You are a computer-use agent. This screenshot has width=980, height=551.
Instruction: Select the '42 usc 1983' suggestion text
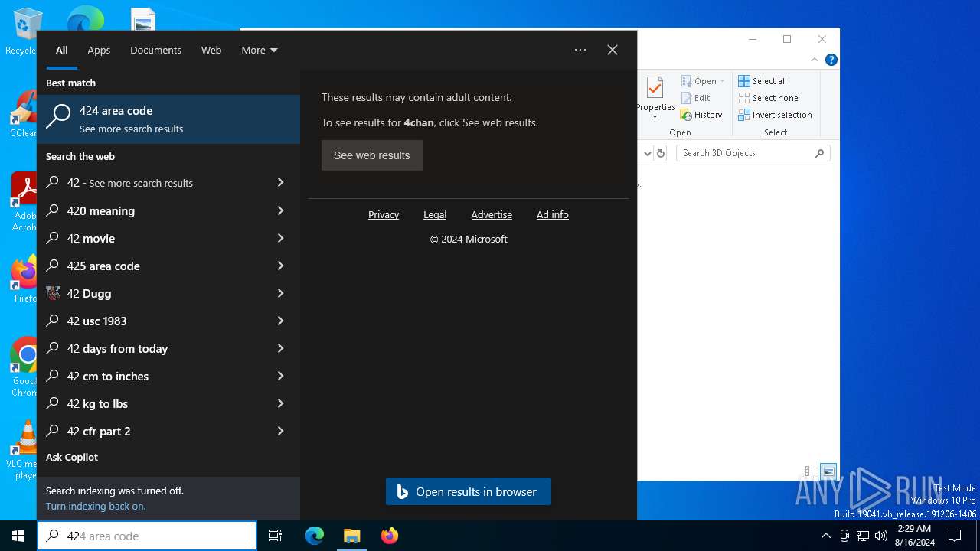[97, 321]
